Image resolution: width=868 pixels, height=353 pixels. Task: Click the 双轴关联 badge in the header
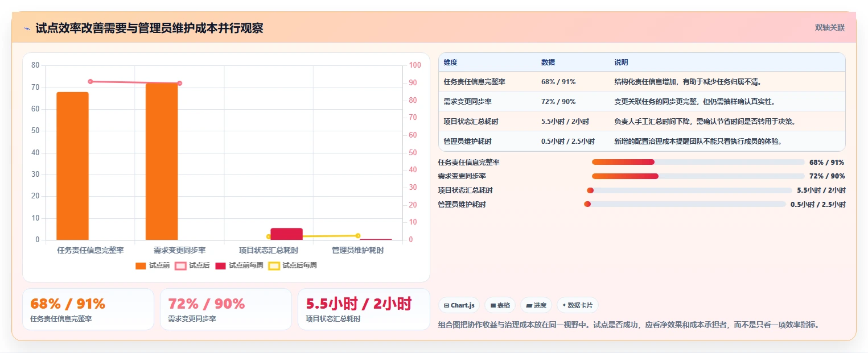(829, 27)
